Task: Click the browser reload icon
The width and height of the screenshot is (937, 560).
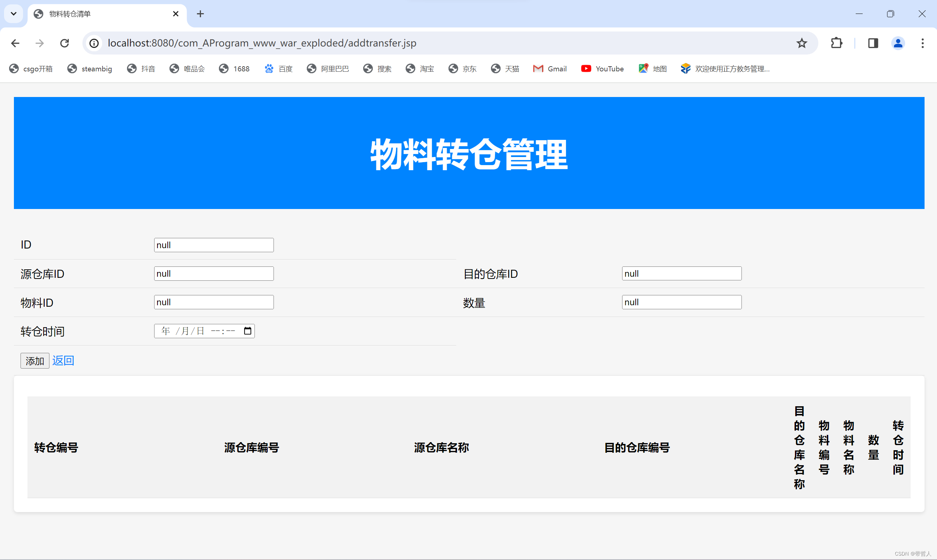Action: 64,43
